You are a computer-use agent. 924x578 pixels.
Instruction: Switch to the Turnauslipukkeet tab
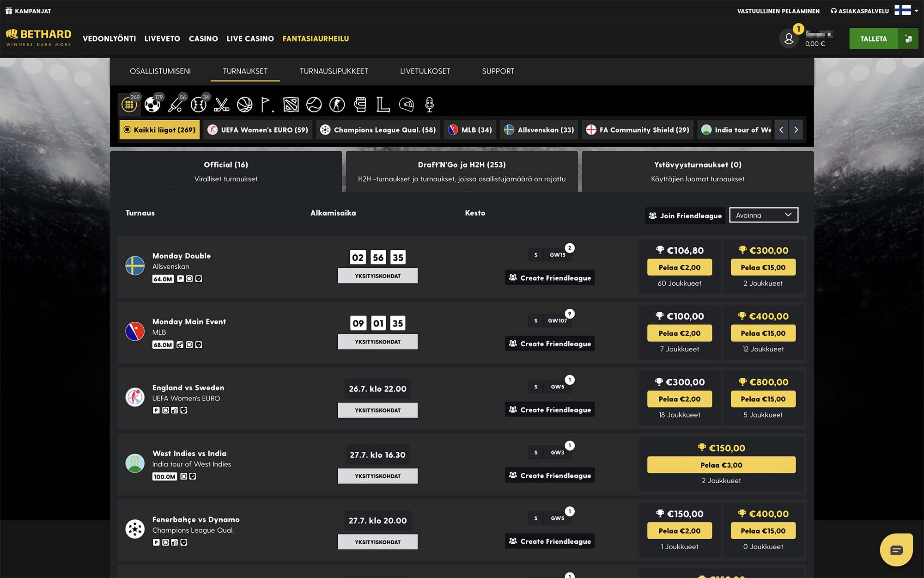point(334,71)
